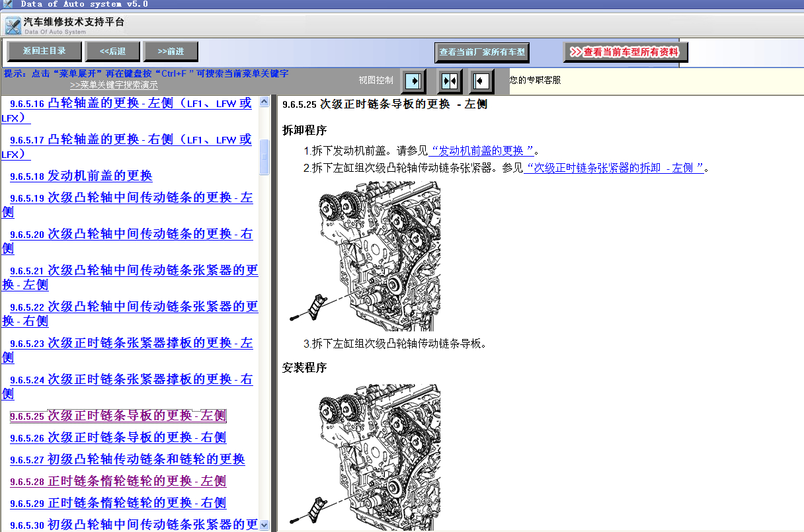Click the app icon in title bar
804x532 pixels.
pos(8,4)
